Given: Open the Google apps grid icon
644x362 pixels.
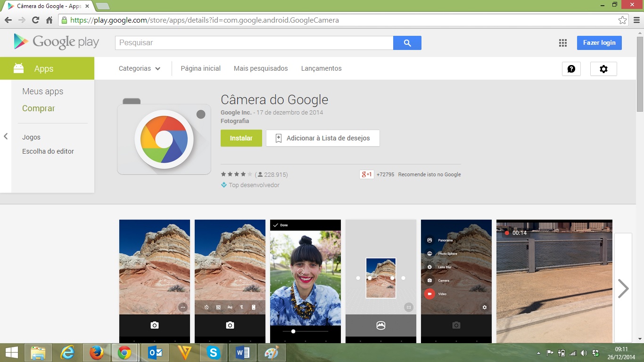Looking at the screenshot, I should tap(562, 43).
